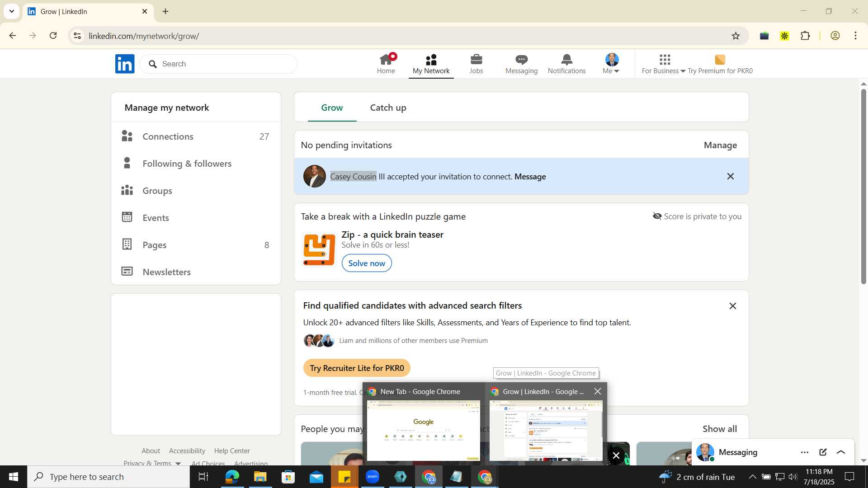Click the Windows taskbar search box
The width and height of the screenshot is (868, 488).
pos(108,477)
